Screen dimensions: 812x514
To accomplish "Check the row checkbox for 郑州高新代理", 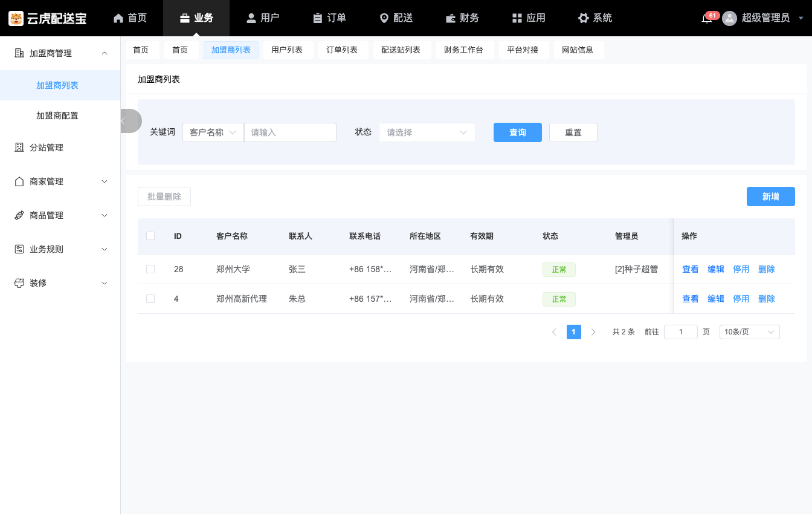I will tap(150, 299).
